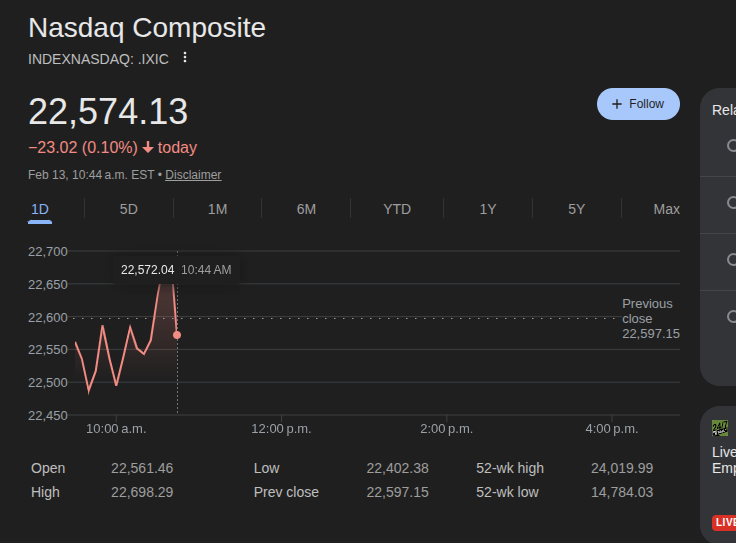Click the 22,700 y-axis label
The image size is (736, 543).
[x=48, y=252]
